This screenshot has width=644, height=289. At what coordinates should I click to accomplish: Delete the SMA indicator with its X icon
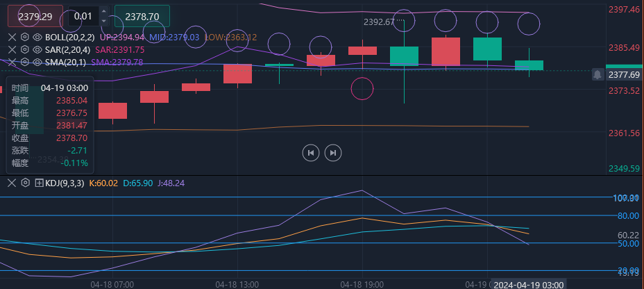[x=12, y=62]
